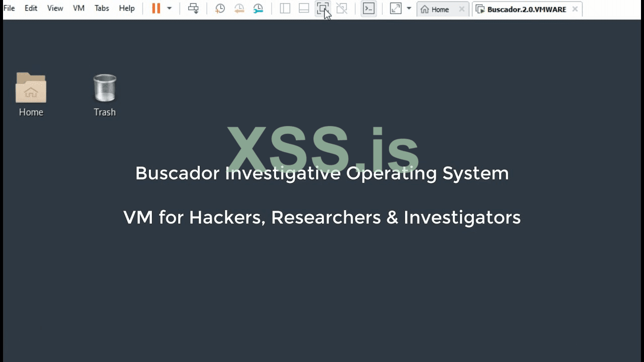Toggle the library sidebar panel
The height and width of the screenshot is (362, 644).
coord(285,9)
